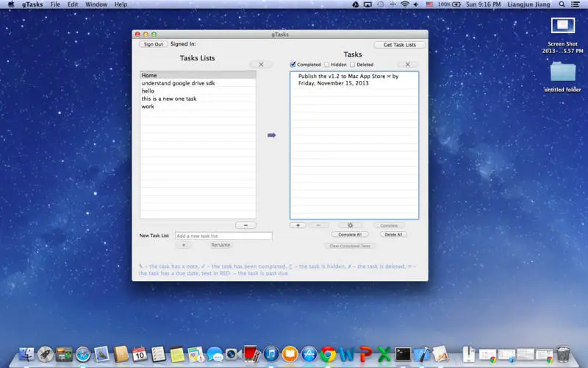Open the Trash in the Dock

click(563, 354)
